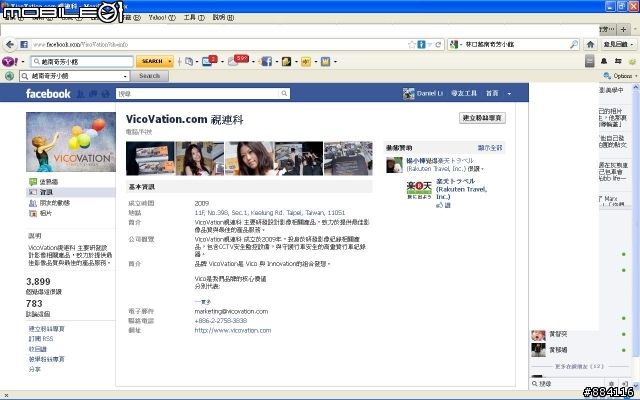Open the feedback button dropdown beside home
This screenshot has height=400, width=640.
click(632, 44)
